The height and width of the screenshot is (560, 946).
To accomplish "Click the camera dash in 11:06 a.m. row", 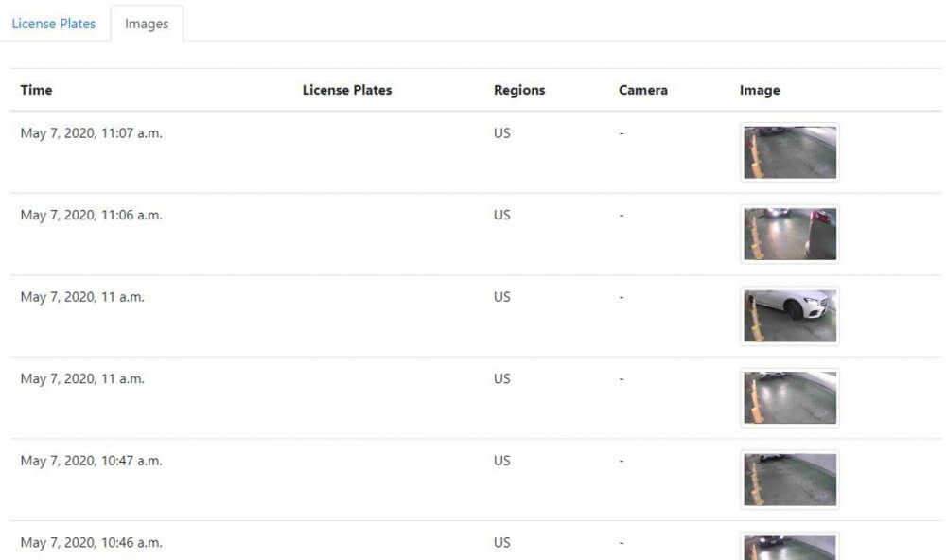I will pyautogui.click(x=622, y=216).
